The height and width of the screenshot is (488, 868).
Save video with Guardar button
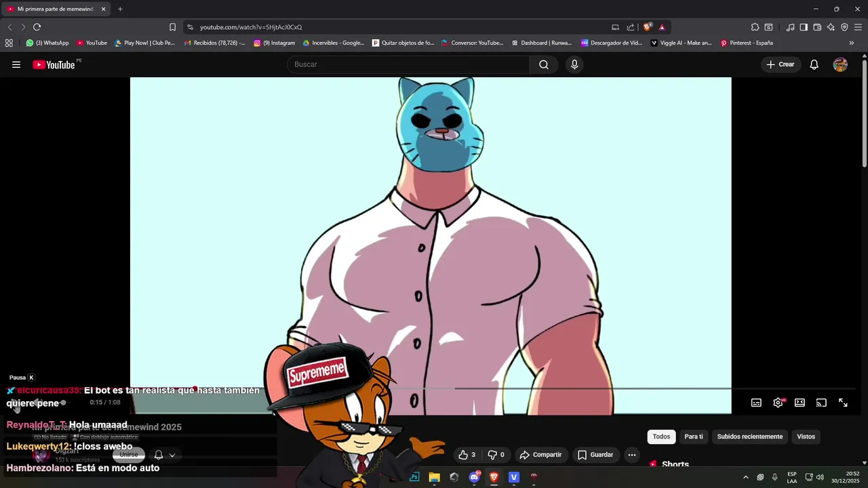pos(595,455)
